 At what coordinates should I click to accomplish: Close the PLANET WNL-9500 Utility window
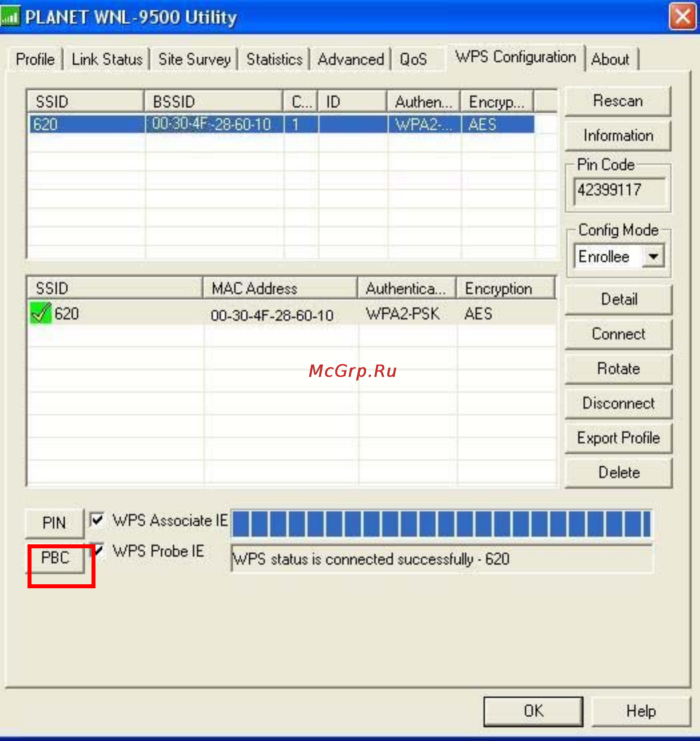pos(682,16)
